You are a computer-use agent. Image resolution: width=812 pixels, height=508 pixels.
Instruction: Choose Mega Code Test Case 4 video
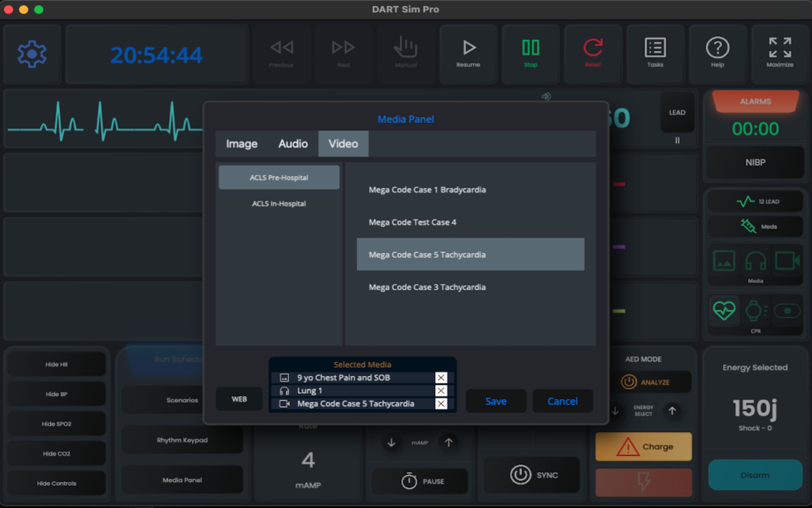click(x=470, y=222)
